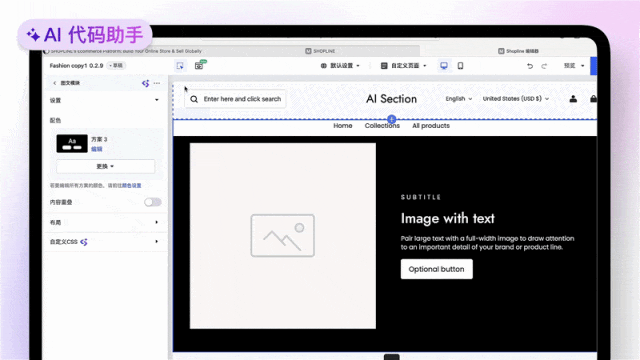
Task: Switch to the SHOPLINE browser tab
Action: pos(320,51)
